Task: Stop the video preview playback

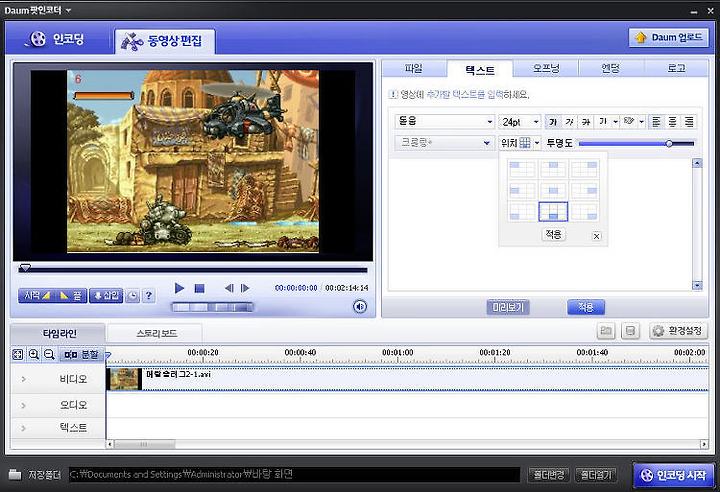Action: point(199,288)
